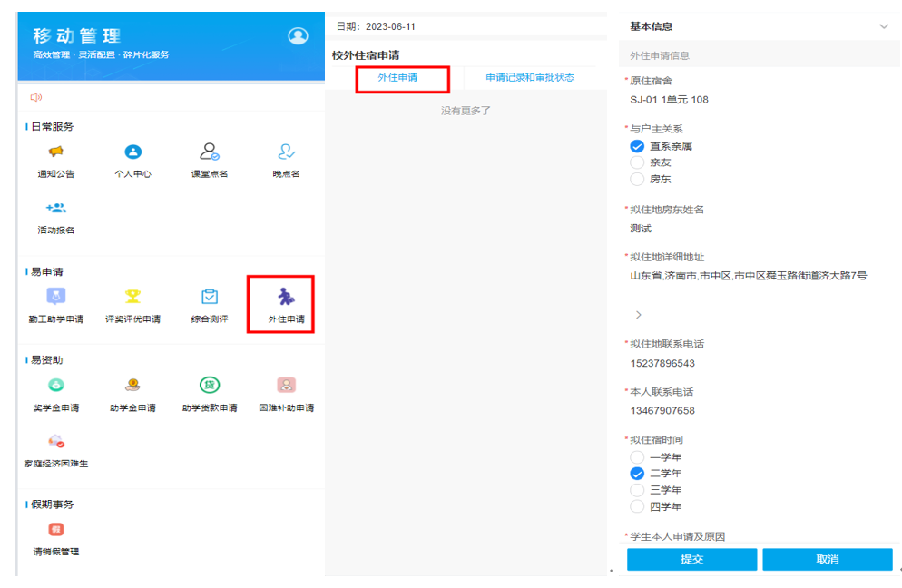Switch to 申请记录和审批状态 tab
The width and height of the screenshot is (902, 588).
click(530, 78)
